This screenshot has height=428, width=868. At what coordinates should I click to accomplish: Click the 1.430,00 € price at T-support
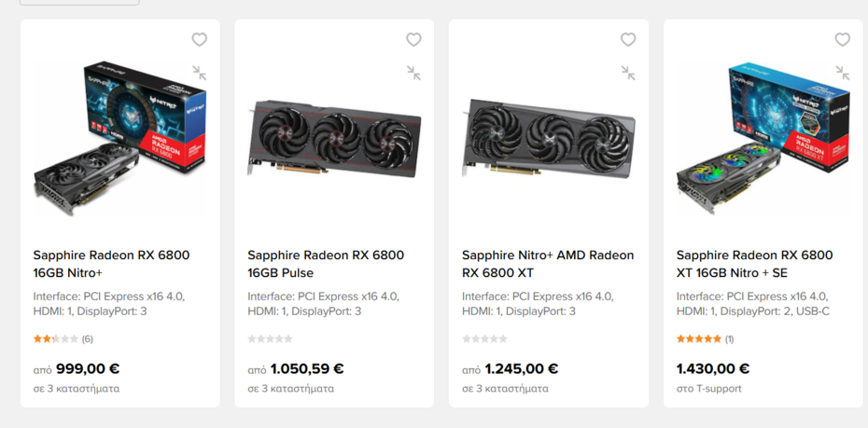pyautogui.click(x=713, y=369)
